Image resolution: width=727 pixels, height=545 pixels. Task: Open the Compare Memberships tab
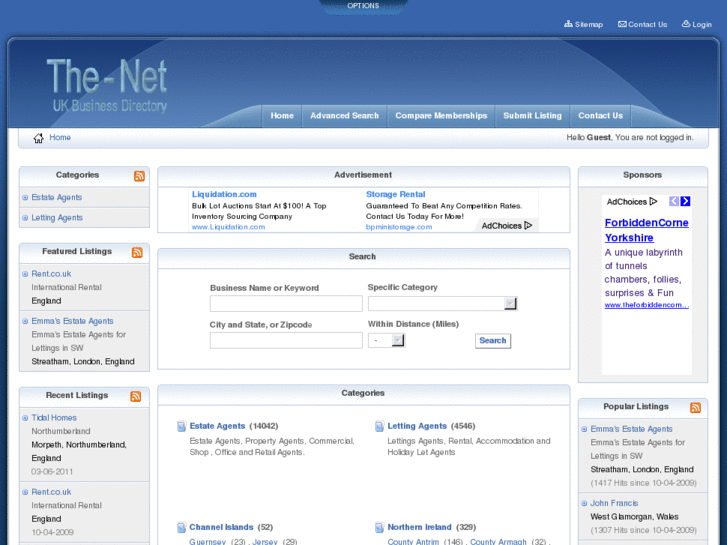441,115
